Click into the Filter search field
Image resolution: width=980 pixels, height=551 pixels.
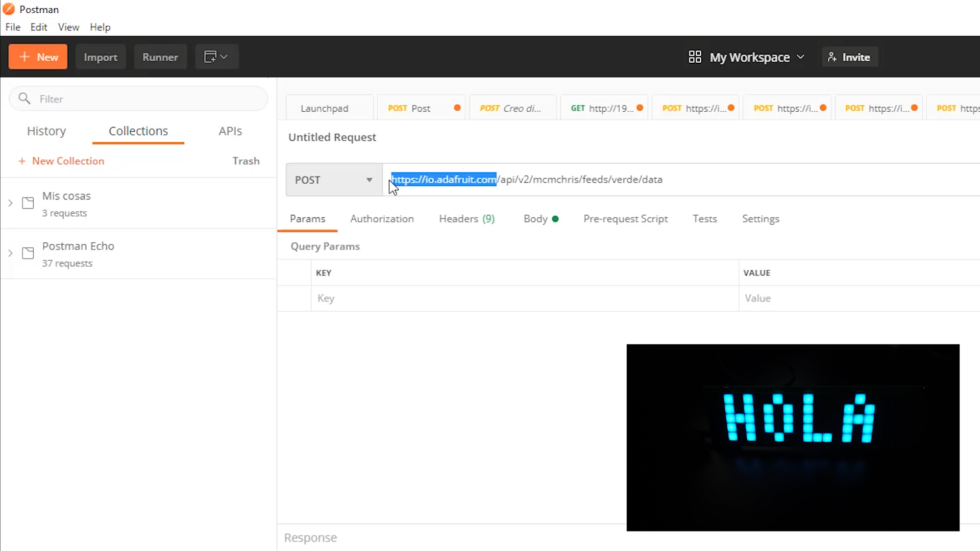138,98
